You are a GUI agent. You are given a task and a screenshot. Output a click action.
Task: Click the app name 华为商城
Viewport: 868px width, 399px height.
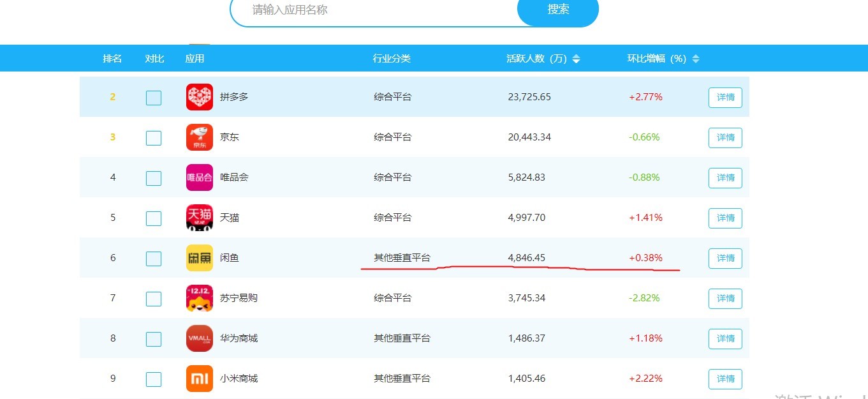pyautogui.click(x=239, y=338)
